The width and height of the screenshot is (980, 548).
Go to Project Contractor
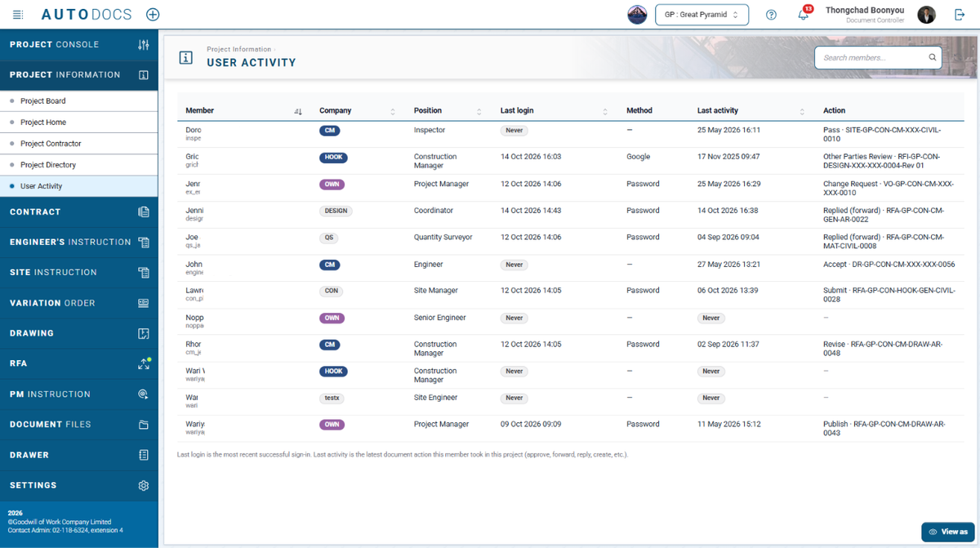[79, 144]
